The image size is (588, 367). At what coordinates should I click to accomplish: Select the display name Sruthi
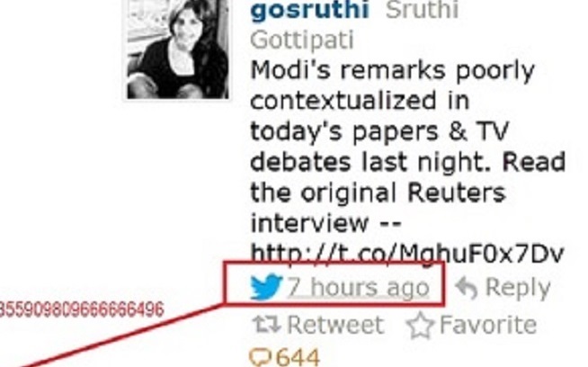coord(422,9)
